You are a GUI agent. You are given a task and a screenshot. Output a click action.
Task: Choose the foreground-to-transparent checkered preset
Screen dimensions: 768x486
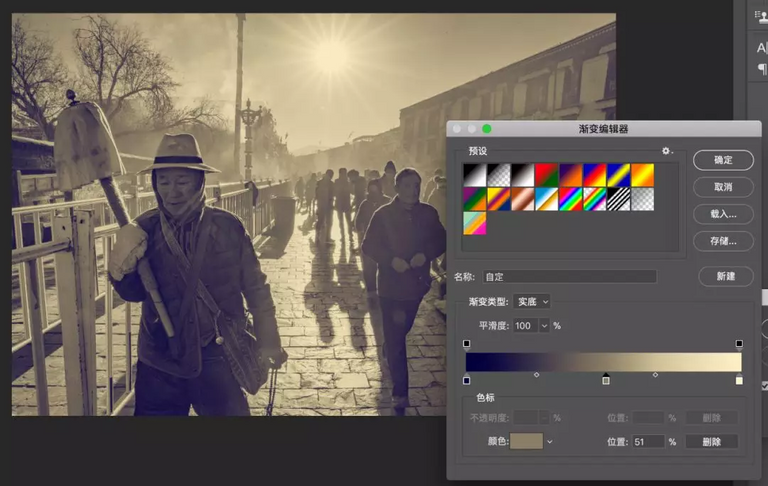[499, 175]
